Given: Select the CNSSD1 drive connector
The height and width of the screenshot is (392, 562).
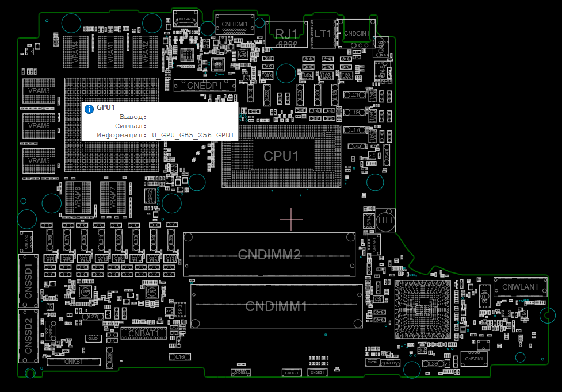Looking at the screenshot, I should [28, 280].
